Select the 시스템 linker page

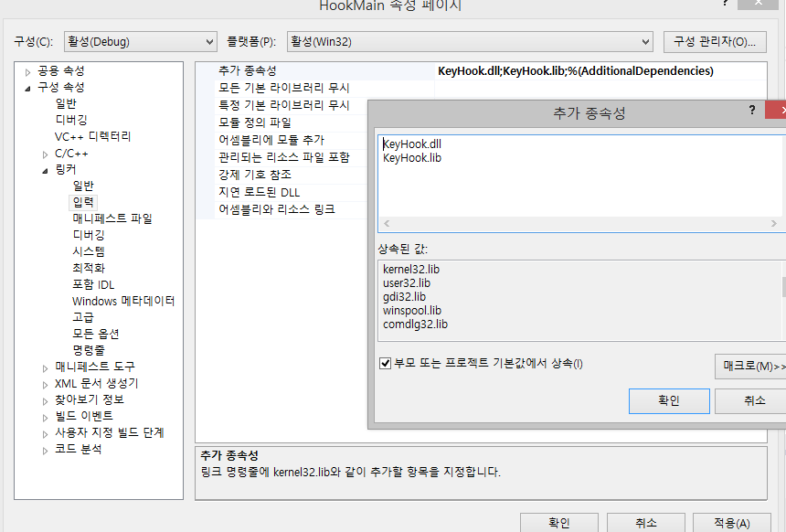[89, 251]
